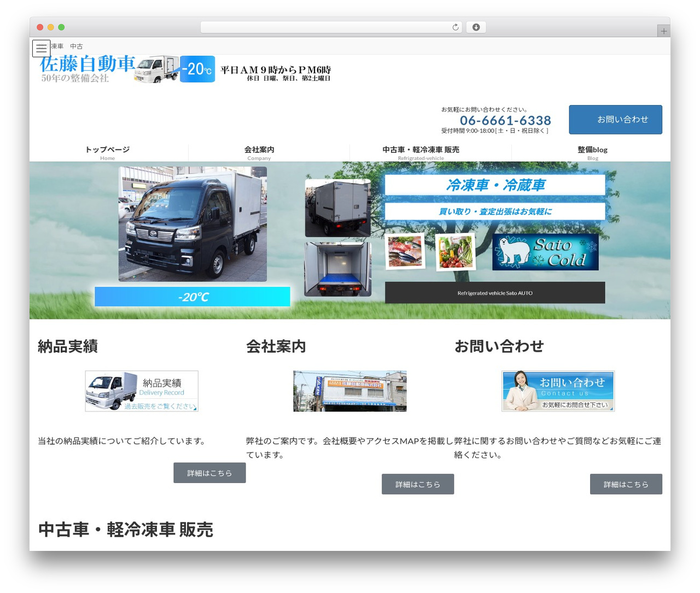Click phone number 06-6661-6338

coord(505,120)
